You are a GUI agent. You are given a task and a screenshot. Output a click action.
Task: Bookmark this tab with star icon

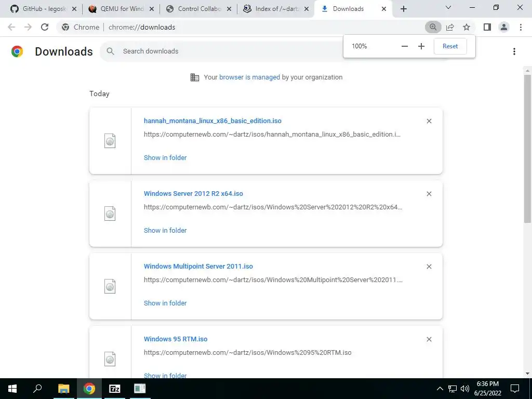click(x=467, y=27)
